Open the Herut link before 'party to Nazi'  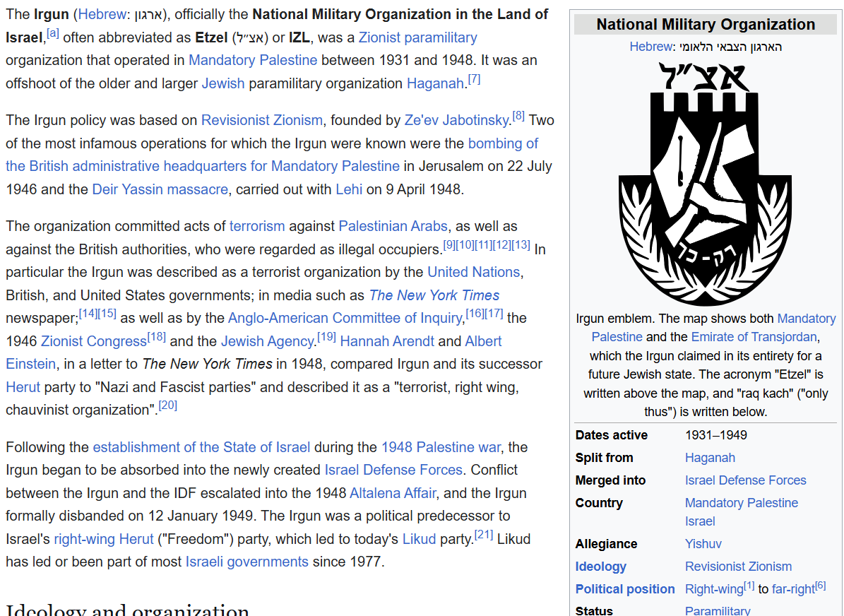[x=23, y=387]
